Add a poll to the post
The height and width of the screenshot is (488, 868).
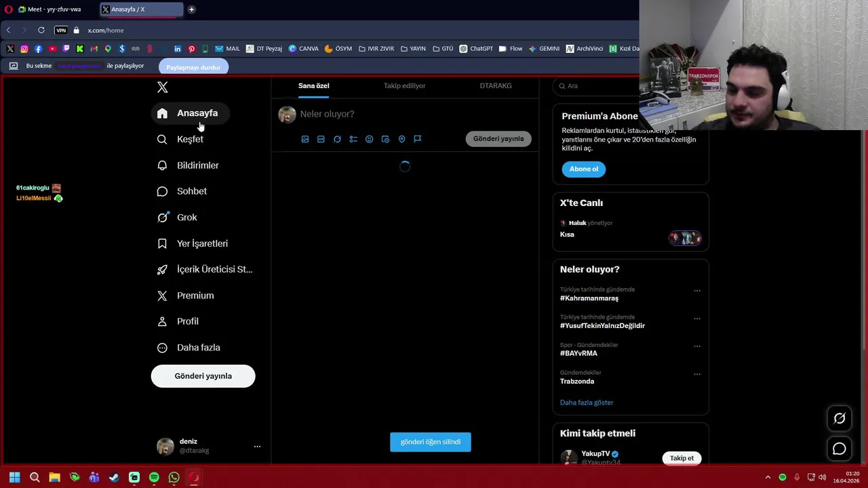tap(353, 139)
